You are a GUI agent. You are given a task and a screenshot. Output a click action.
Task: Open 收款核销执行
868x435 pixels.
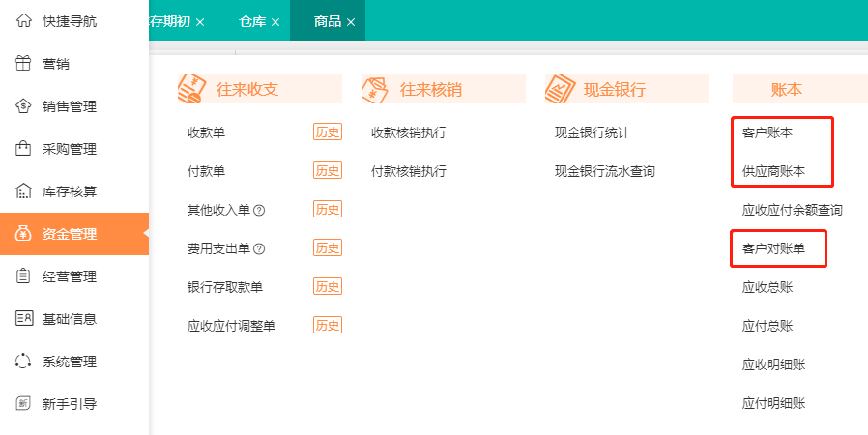[x=409, y=132]
